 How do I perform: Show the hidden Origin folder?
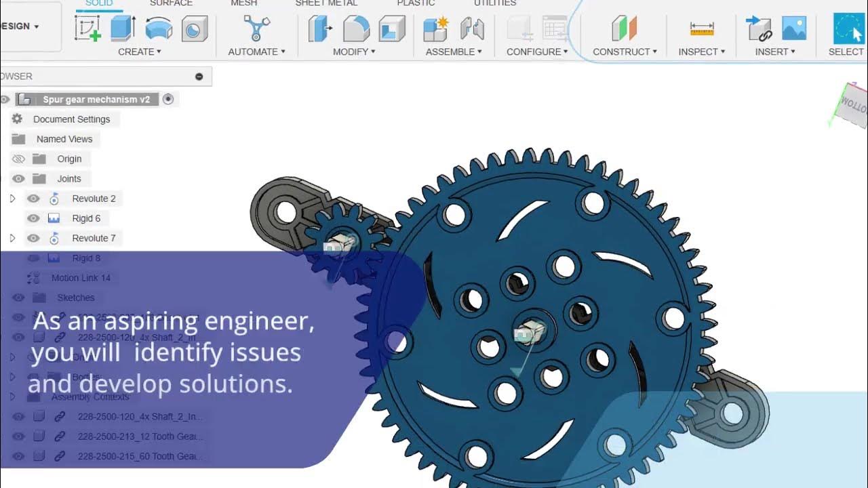coord(18,159)
